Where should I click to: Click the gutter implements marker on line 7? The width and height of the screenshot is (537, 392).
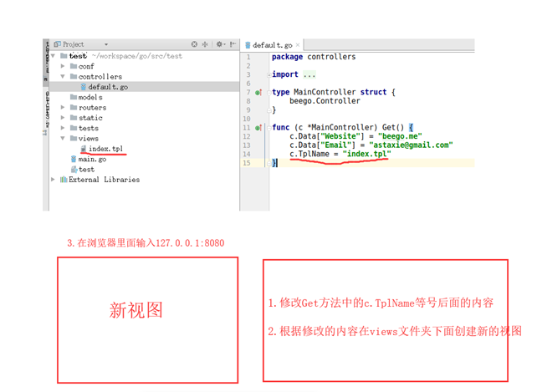pos(258,92)
